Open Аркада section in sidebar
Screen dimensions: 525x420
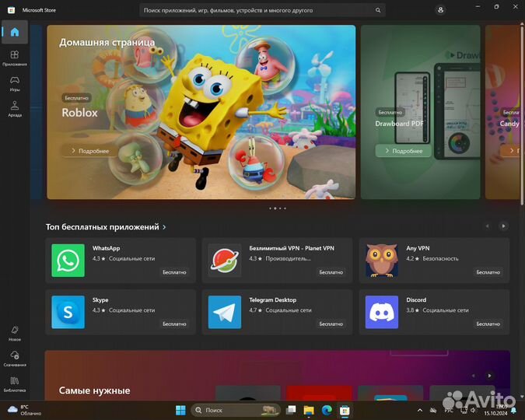[x=15, y=109]
